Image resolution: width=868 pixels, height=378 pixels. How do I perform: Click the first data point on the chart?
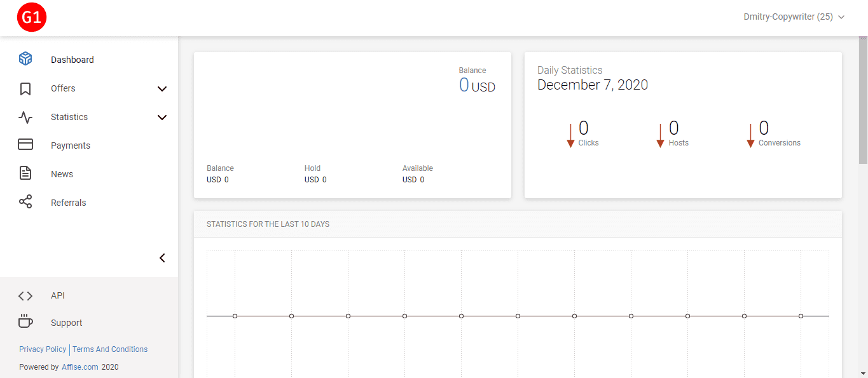click(235, 316)
